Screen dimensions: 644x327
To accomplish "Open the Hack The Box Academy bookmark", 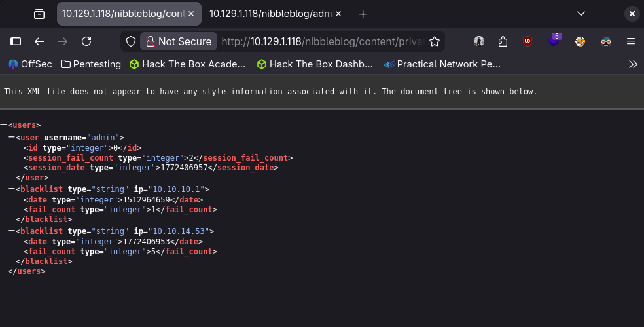I will point(187,64).
